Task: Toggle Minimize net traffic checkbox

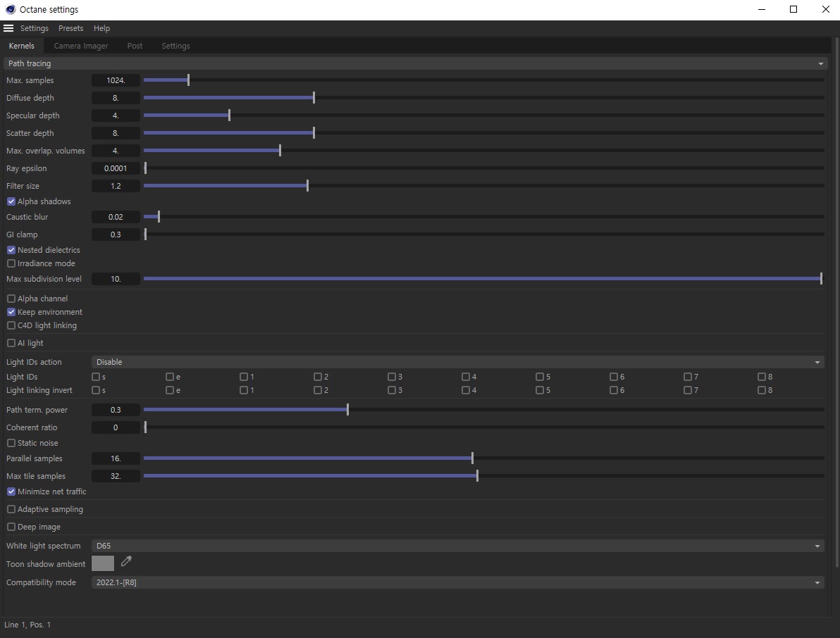Action: click(x=11, y=492)
